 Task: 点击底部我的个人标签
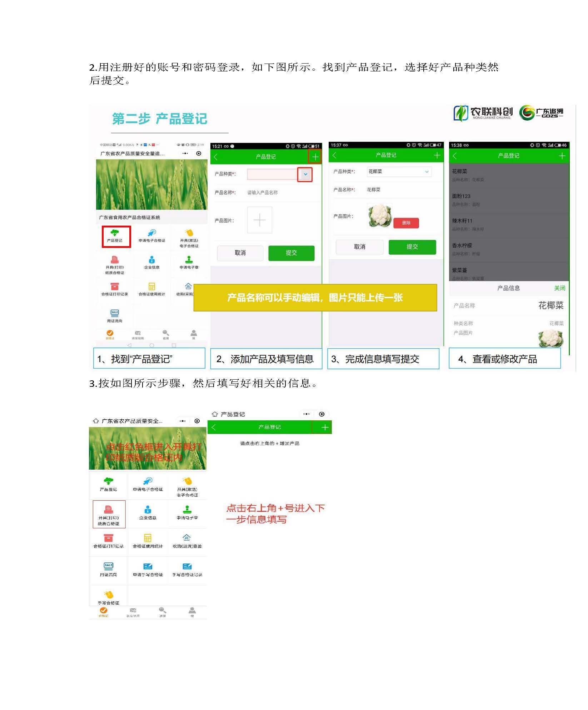click(192, 611)
